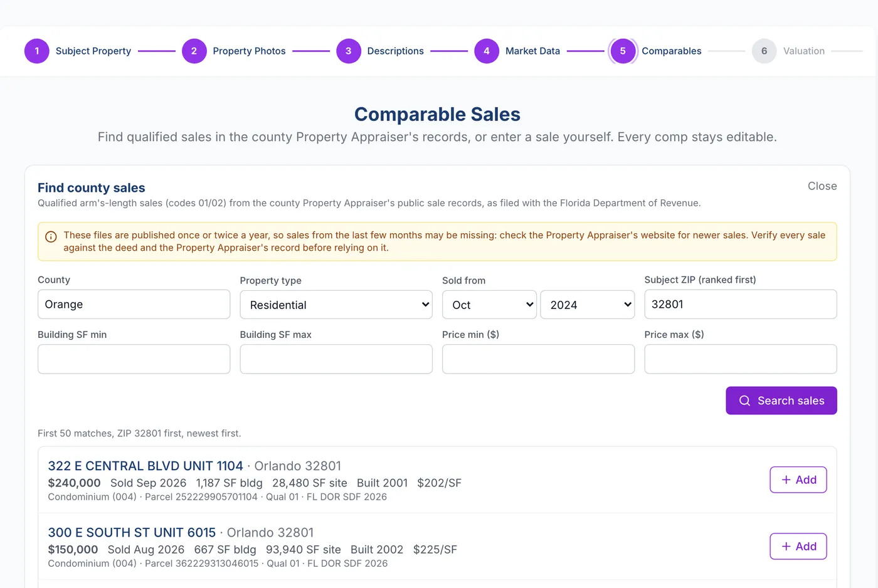
Task: Jump to the Valuation step label
Action: click(x=803, y=51)
